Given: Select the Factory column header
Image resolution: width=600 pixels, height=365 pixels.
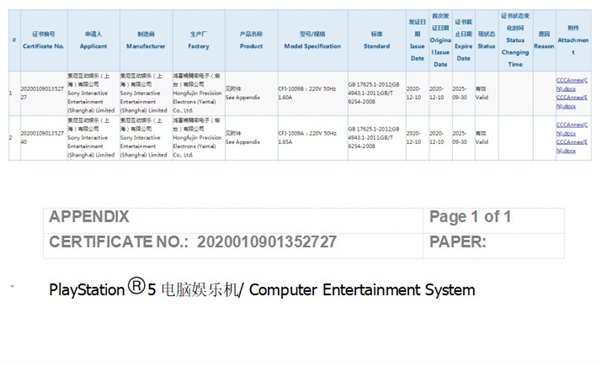Looking at the screenshot, I should [x=199, y=40].
